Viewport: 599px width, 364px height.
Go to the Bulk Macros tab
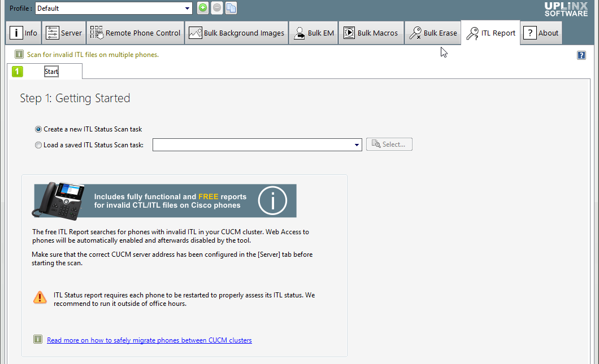coord(371,33)
